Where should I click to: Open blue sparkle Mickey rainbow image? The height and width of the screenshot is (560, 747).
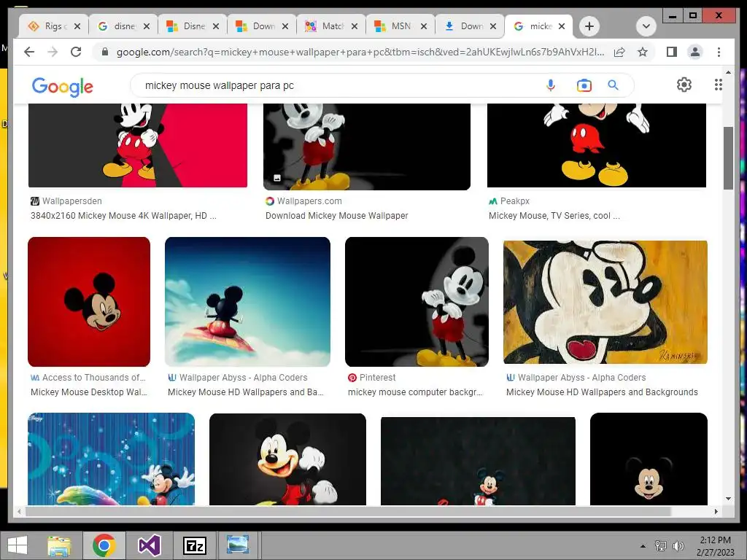click(x=111, y=459)
